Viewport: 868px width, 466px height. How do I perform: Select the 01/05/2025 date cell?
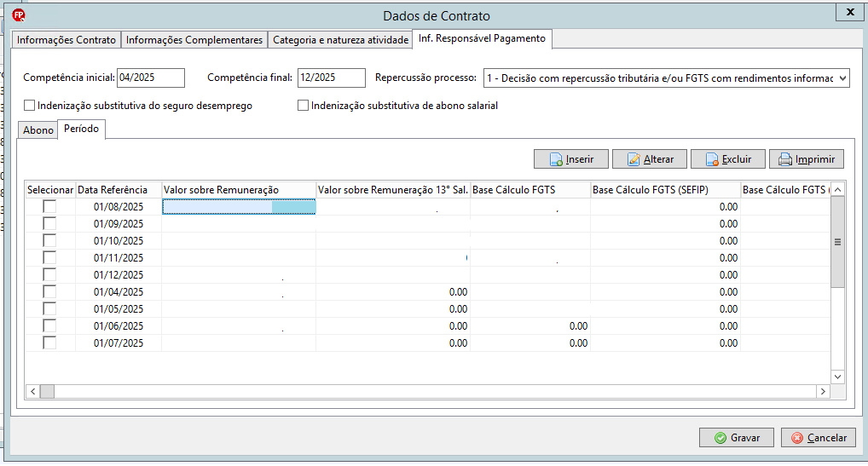point(119,309)
